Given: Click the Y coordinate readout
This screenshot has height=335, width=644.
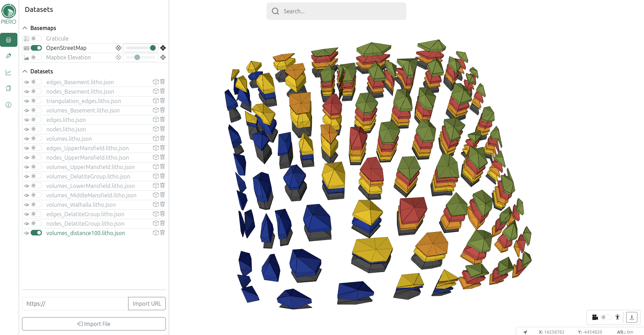Looking at the screenshot, I should 590,332.
